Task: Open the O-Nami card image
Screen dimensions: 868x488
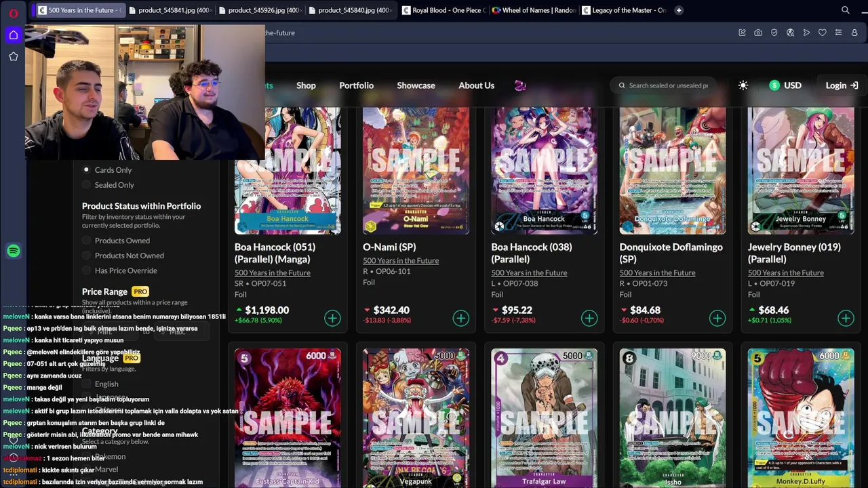Action: coord(416,169)
